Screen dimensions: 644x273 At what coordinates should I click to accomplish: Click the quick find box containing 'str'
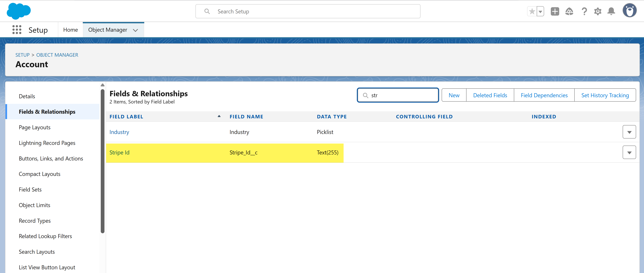click(x=398, y=95)
